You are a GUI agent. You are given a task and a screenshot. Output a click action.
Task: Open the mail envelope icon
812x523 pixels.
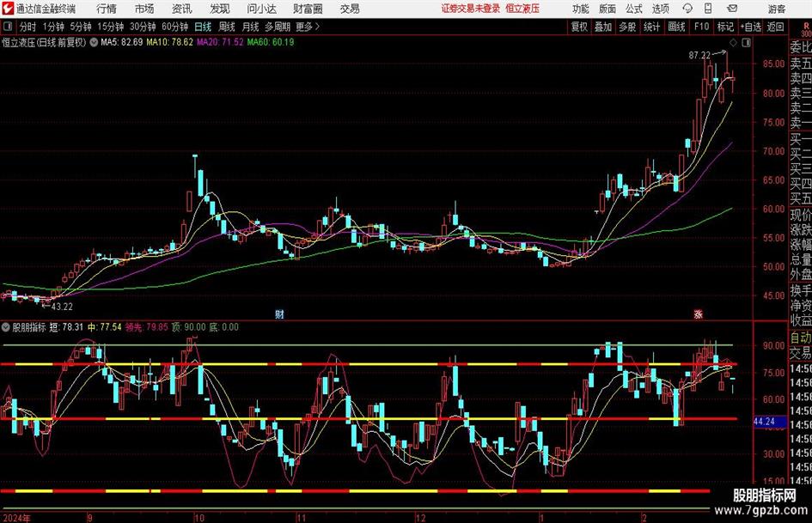[x=732, y=9]
